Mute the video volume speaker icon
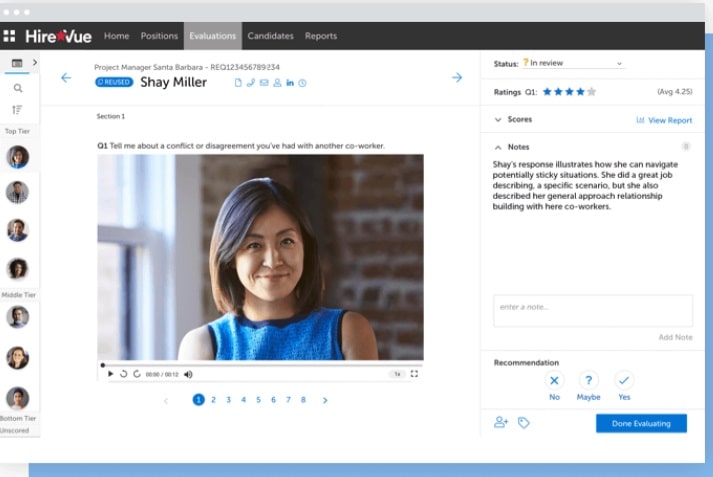713x477 pixels. click(188, 374)
